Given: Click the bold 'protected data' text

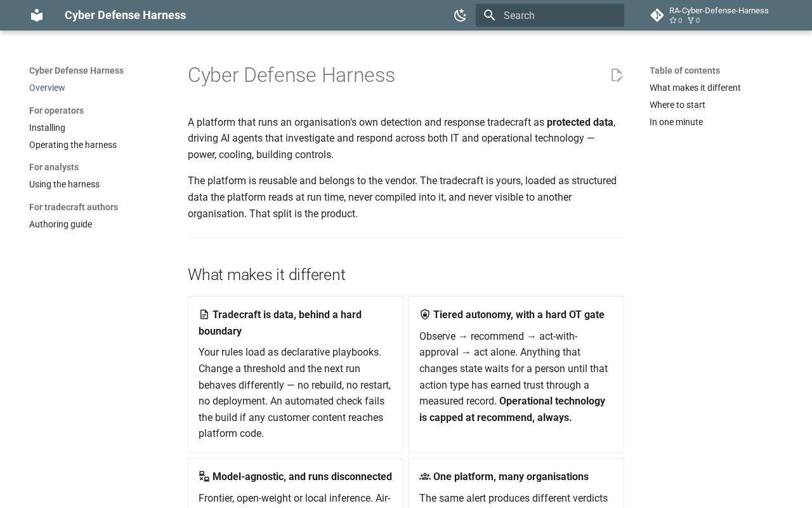Looking at the screenshot, I should click(580, 122).
